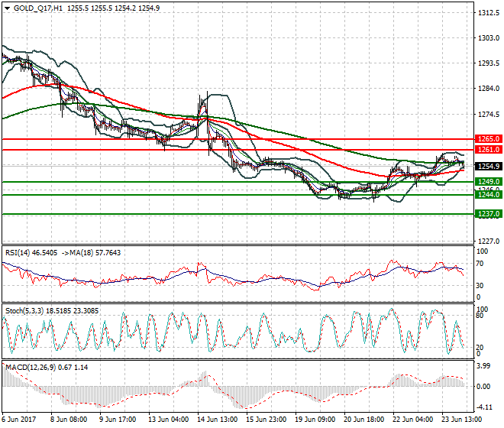Screen dimensions: 504x428
Task: Click the 23 Jun 13:00 time label
Action: tap(461, 421)
